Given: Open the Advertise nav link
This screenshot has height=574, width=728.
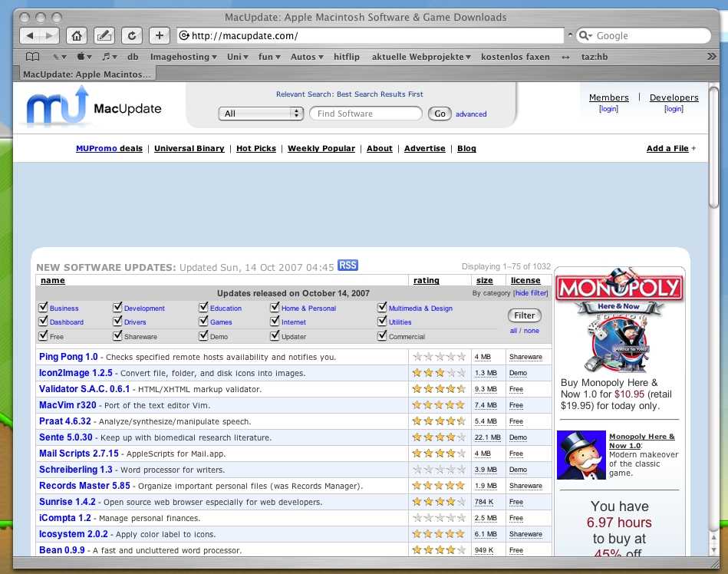Looking at the screenshot, I should (x=424, y=148).
